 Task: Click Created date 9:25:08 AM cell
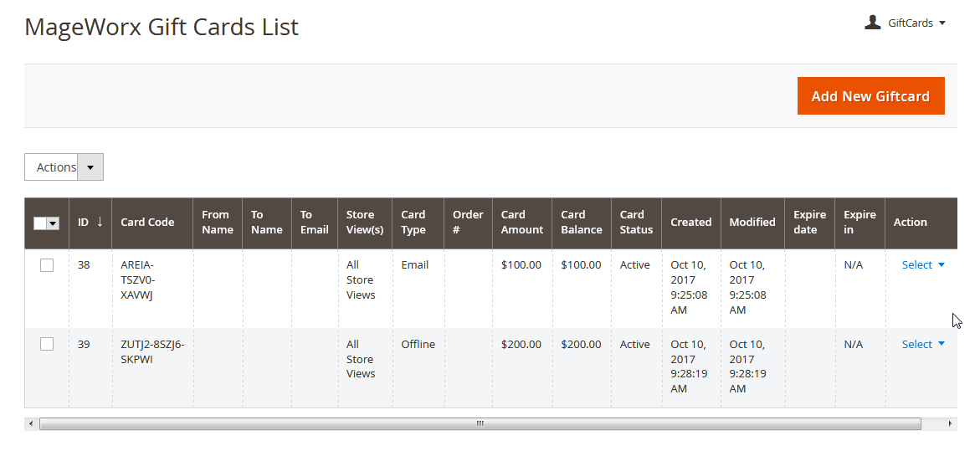690,287
